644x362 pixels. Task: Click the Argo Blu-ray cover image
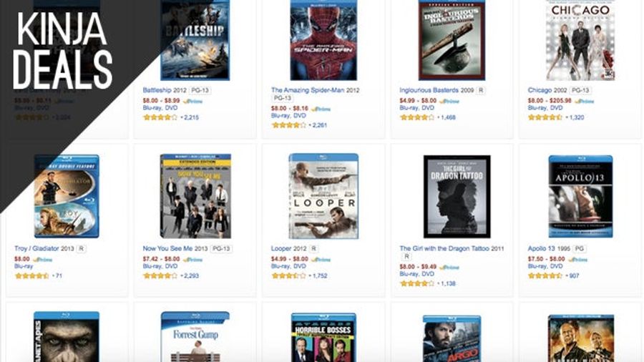pyautogui.click(x=452, y=338)
